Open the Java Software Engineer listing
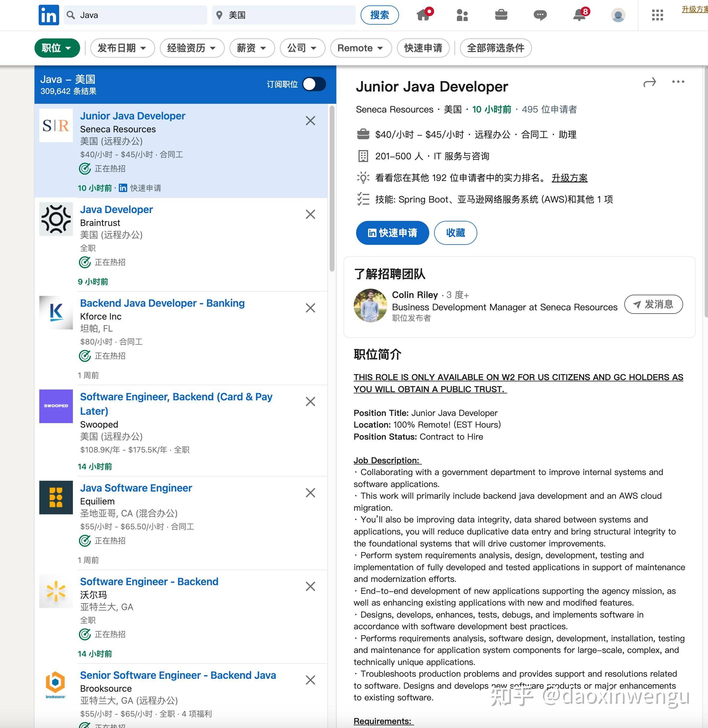 coord(136,488)
